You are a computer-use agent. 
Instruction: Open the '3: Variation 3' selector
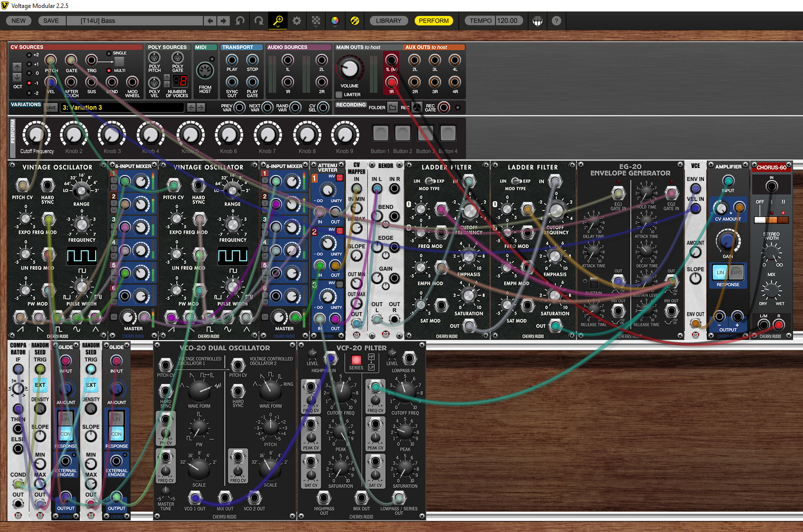(x=123, y=107)
